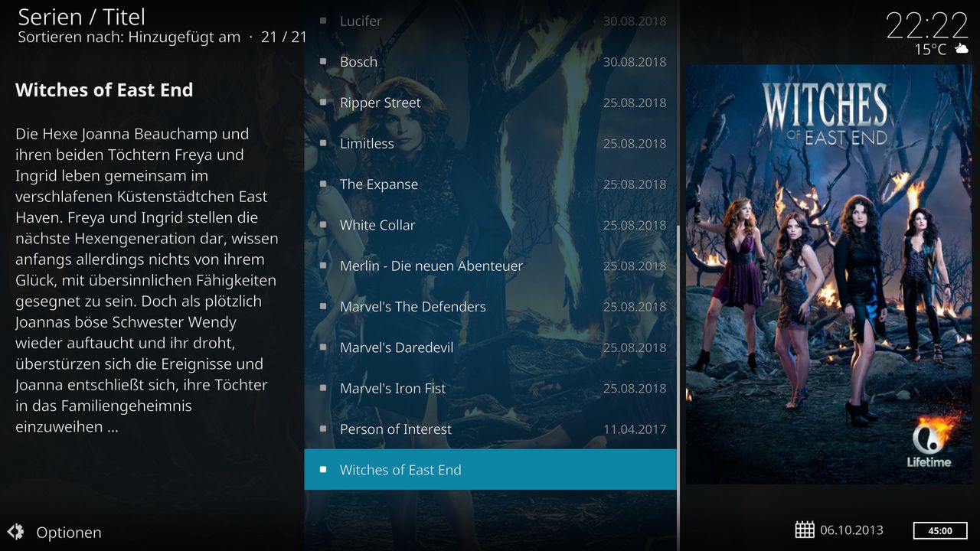The width and height of the screenshot is (980, 551).
Task: Click the watched-status bullet beside Marvel's Iron Fist
Action: click(x=323, y=388)
